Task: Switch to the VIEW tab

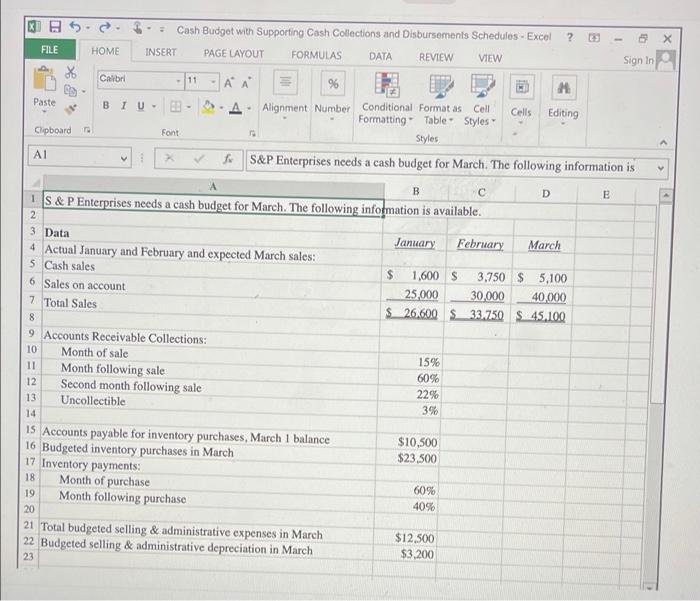Action: [x=490, y=58]
